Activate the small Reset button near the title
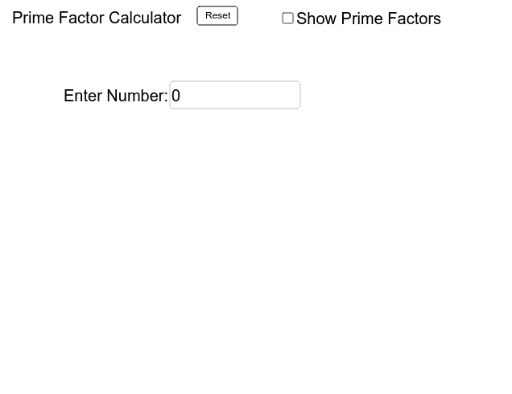Image resolution: width=512 pixels, height=394 pixels. tap(217, 16)
